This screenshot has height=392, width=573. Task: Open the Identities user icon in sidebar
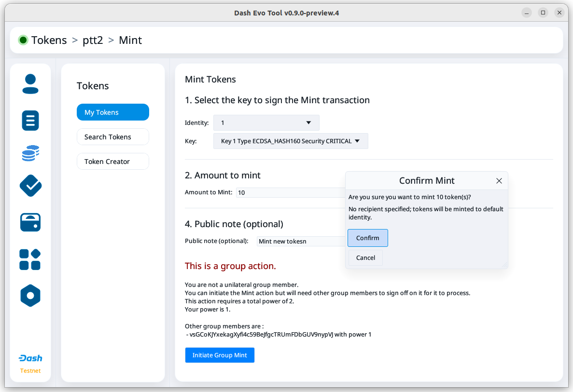coord(30,84)
